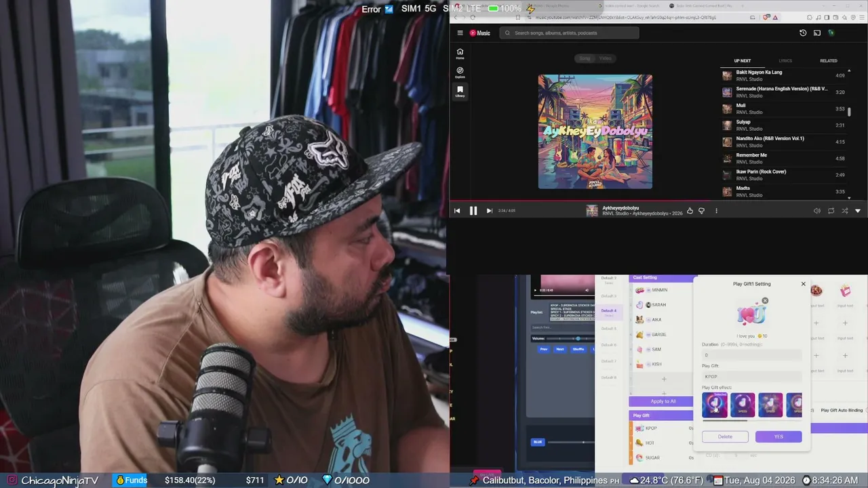Open listening history clock icon
The image size is (868, 488).
click(x=803, y=33)
